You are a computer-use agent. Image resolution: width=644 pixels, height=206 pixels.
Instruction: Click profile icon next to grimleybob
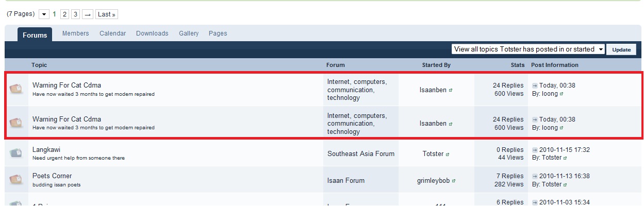pos(454,181)
